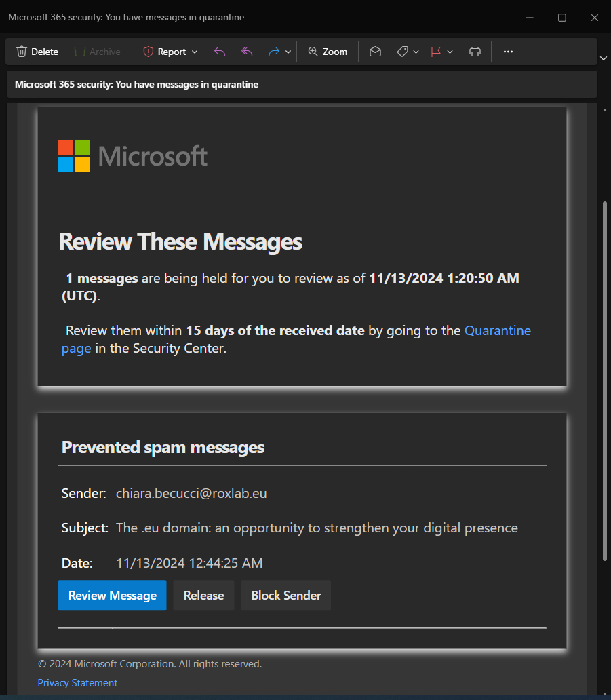Image resolution: width=611 pixels, height=700 pixels.
Task: Flag the message for follow up
Action: 437,51
